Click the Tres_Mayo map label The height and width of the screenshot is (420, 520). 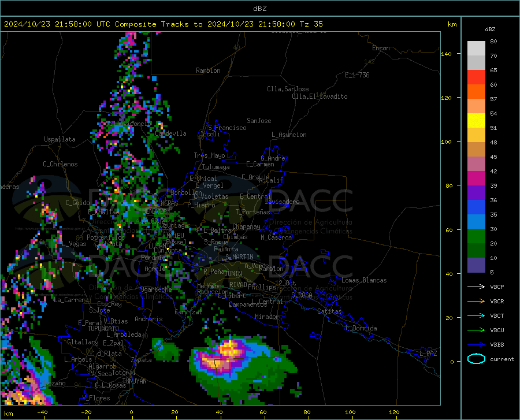tap(209, 155)
